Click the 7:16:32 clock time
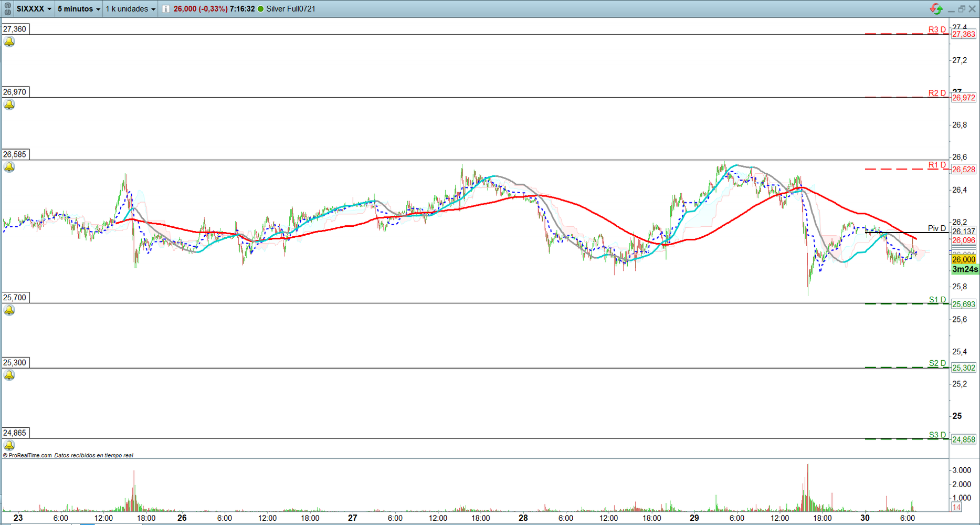Viewport: 980px width, 525px height. [242, 9]
